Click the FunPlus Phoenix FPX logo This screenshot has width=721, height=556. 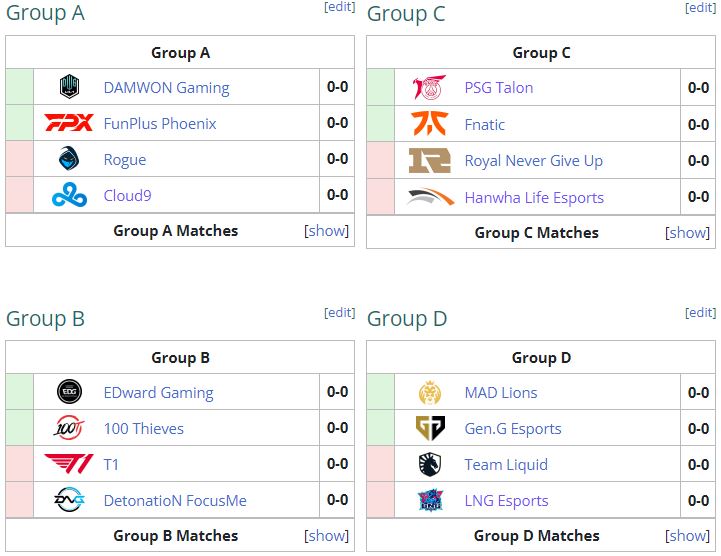tap(69, 123)
